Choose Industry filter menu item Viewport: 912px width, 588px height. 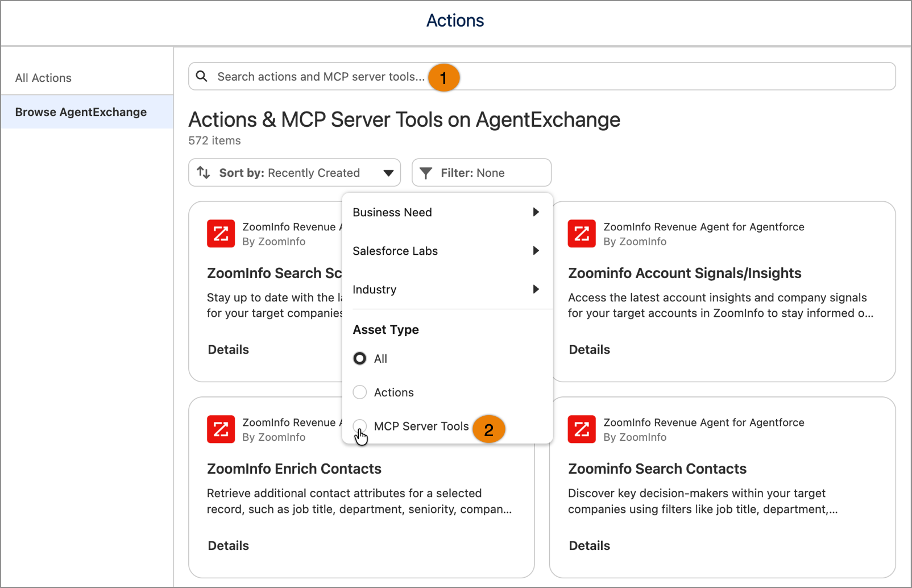coord(447,289)
